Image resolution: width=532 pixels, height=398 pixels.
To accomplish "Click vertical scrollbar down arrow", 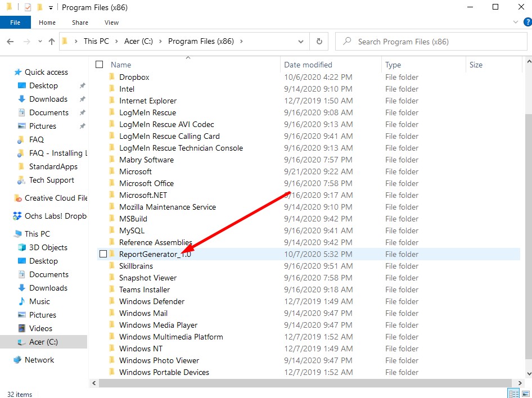I will (x=529, y=374).
